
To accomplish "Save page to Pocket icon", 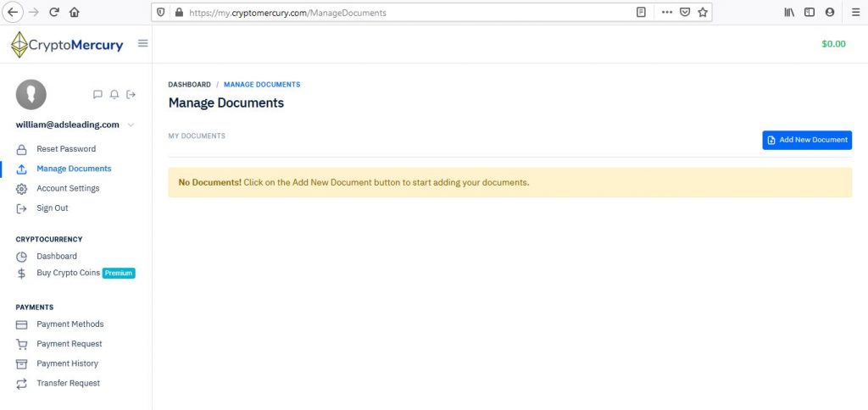I will (685, 12).
